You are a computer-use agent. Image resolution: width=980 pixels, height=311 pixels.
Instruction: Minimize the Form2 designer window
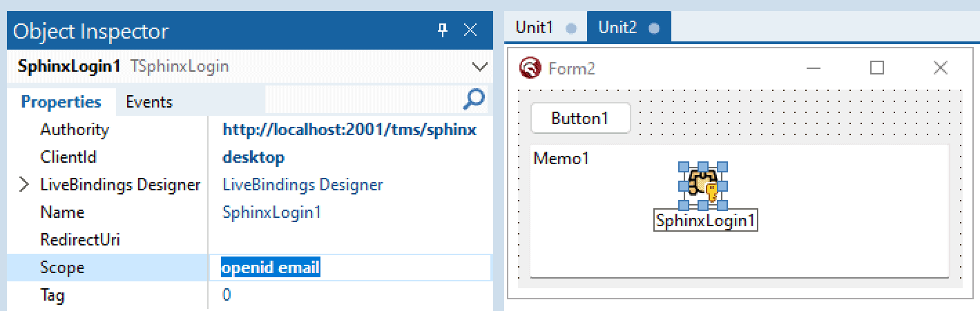814,68
